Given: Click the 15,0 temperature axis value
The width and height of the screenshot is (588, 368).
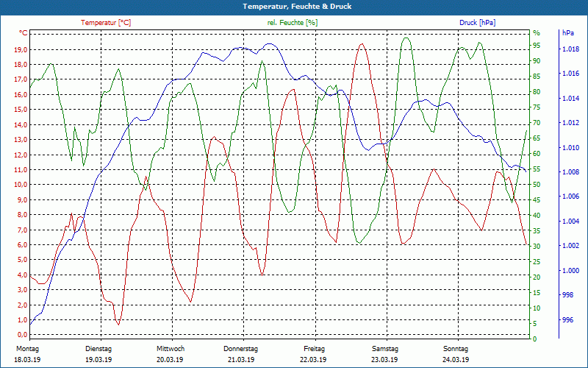Looking at the screenshot, I should click(21, 110).
